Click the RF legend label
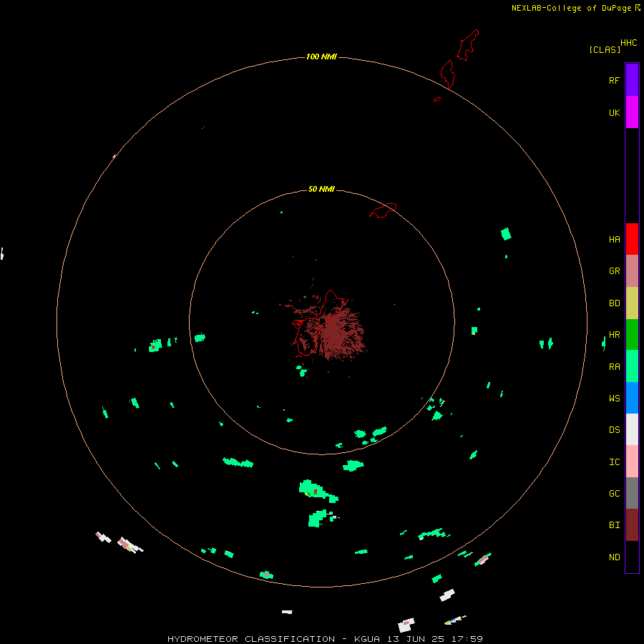Viewport: 644px width, 644px height. 614,80
